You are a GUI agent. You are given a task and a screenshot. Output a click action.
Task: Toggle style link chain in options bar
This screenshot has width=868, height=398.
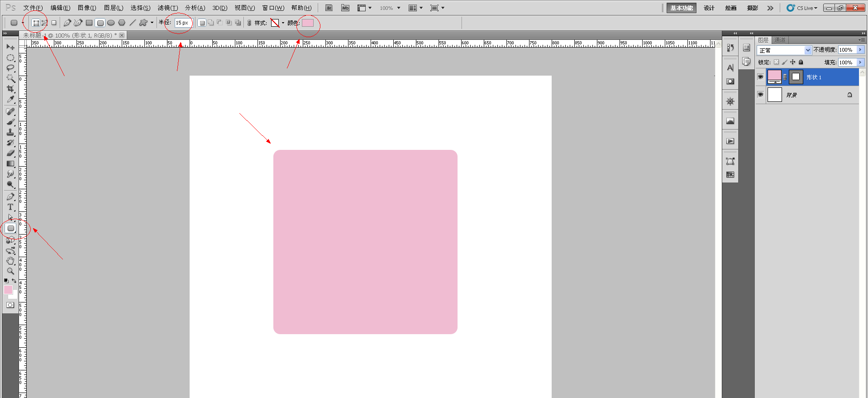(x=249, y=23)
